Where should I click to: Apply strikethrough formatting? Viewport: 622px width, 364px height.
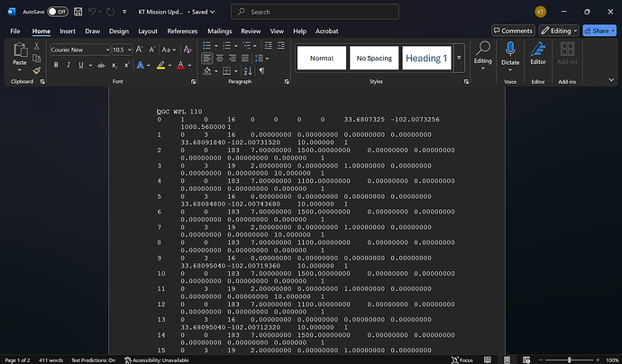point(101,66)
